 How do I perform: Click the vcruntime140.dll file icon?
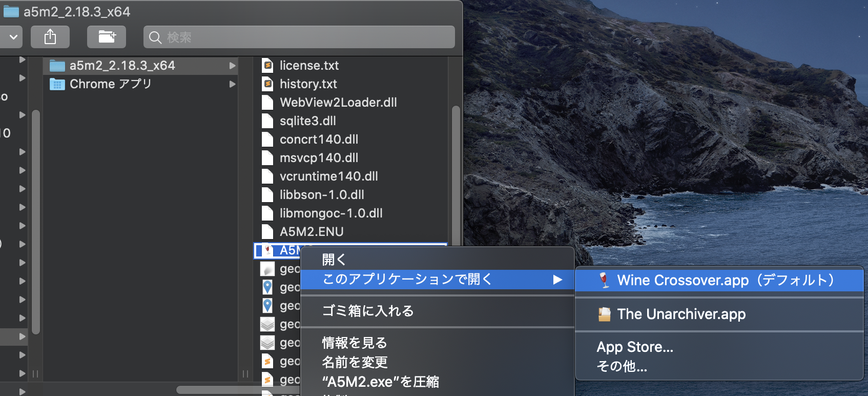click(267, 176)
